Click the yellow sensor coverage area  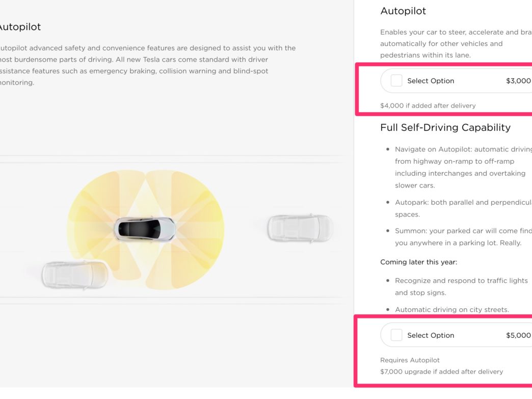point(145,230)
